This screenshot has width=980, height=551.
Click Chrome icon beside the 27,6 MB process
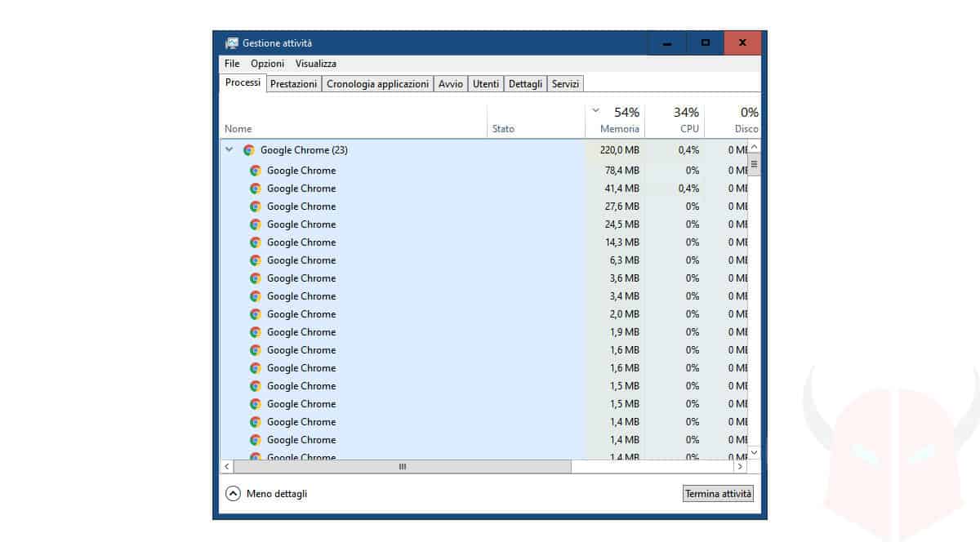pyautogui.click(x=256, y=207)
